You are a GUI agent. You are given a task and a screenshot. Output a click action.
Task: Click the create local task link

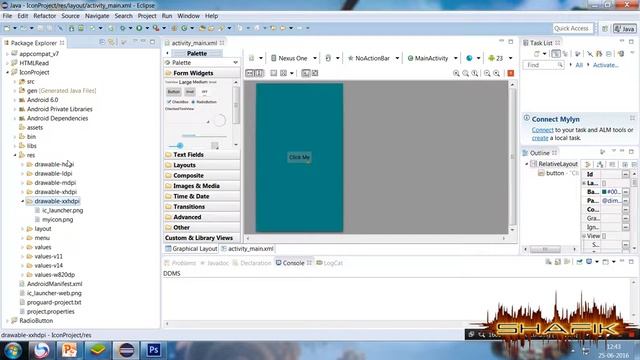click(x=540, y=138)
